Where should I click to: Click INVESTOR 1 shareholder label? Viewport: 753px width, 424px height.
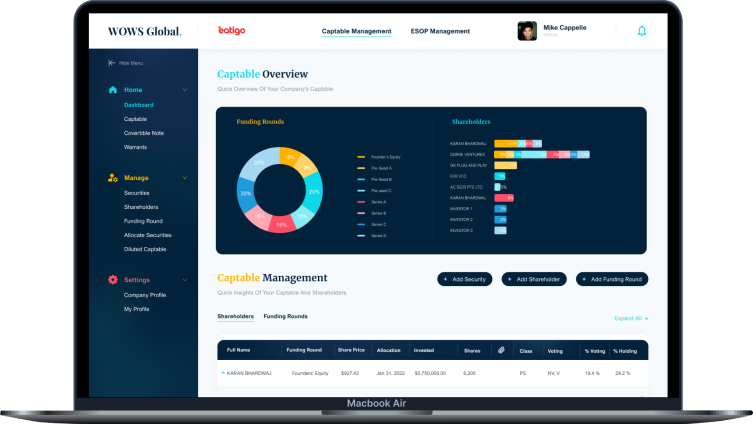(x=461, y=209)
